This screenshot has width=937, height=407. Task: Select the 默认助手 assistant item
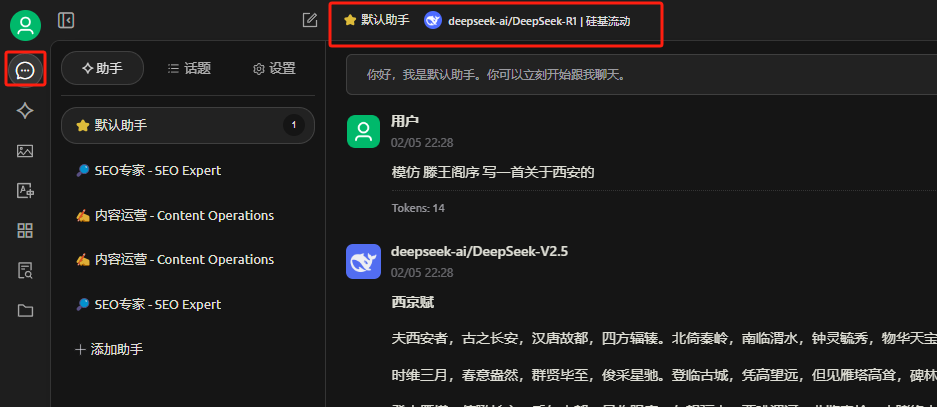188,126
